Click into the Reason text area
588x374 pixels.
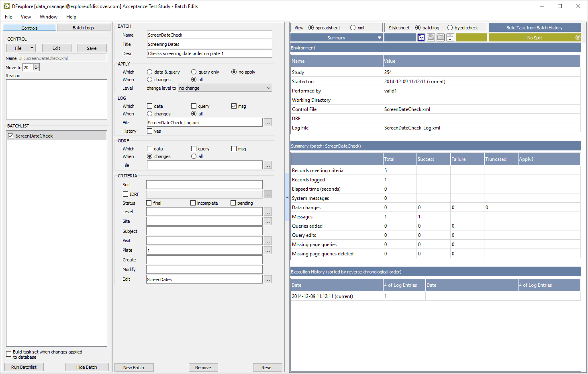(x=57, y=99)
